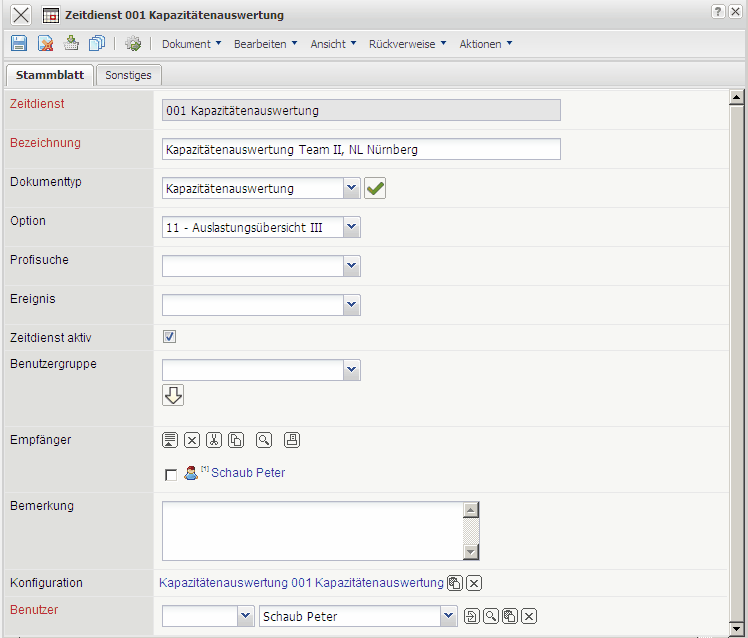This screenshot has height=638, width=748.
Task: Click the help question mark icon
Action: (x=718, y=11)
